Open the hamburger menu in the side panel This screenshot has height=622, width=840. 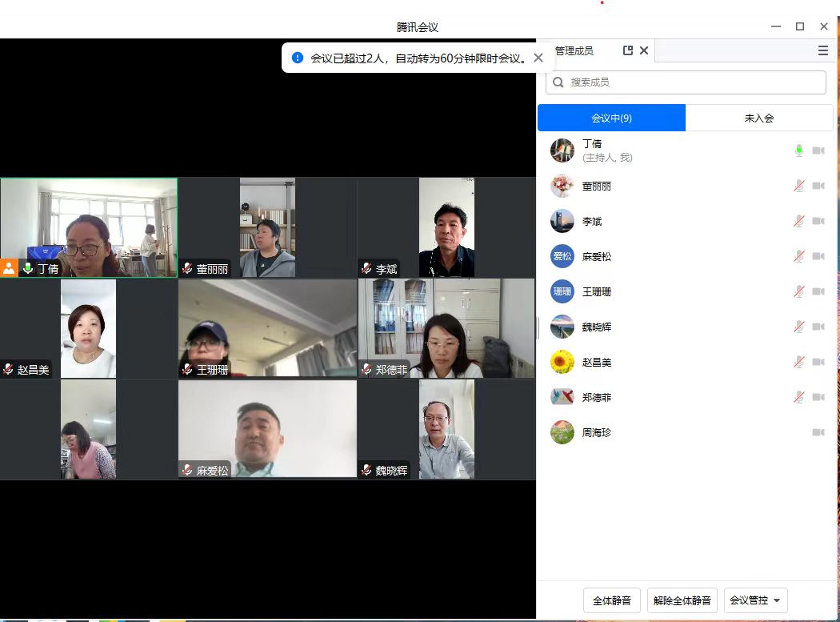[823, 50]
